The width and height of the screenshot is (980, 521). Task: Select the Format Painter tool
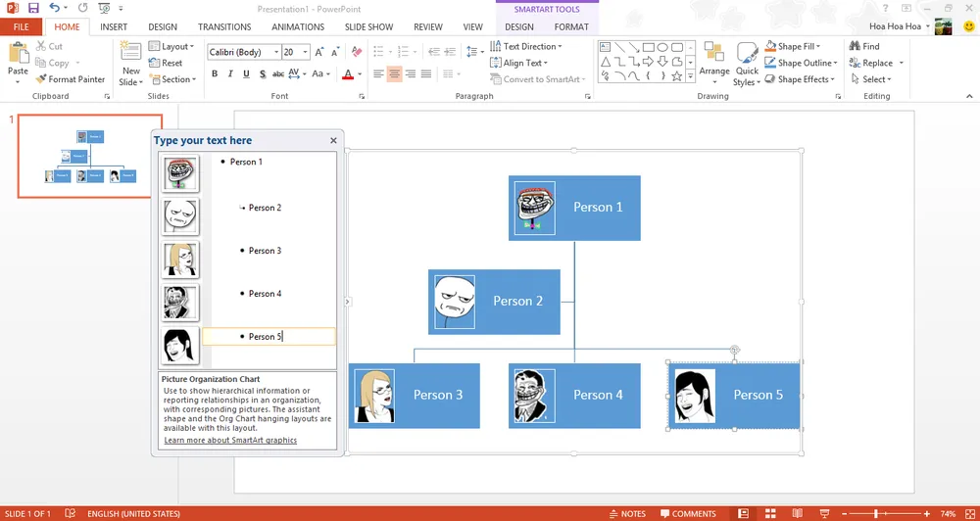pos(70,79)
